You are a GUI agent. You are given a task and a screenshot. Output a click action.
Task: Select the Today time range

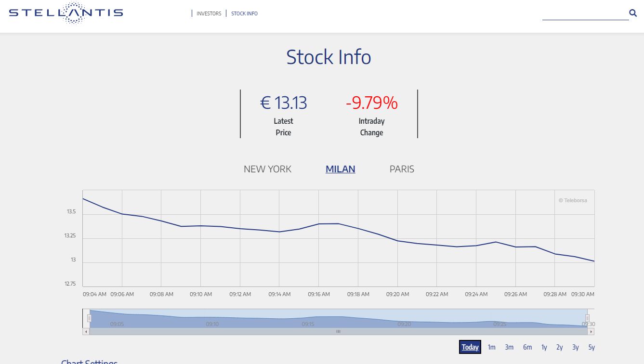pyautogui.click(x=470, y=347)
